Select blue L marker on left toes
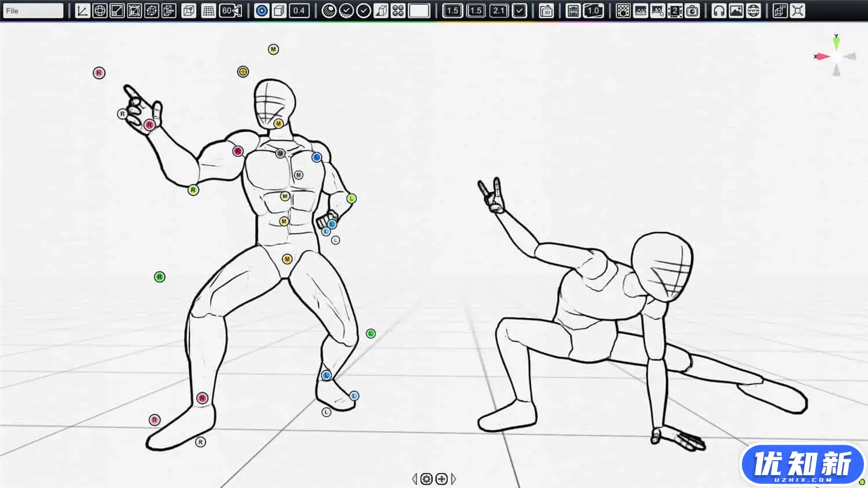 tap(354, 396)
